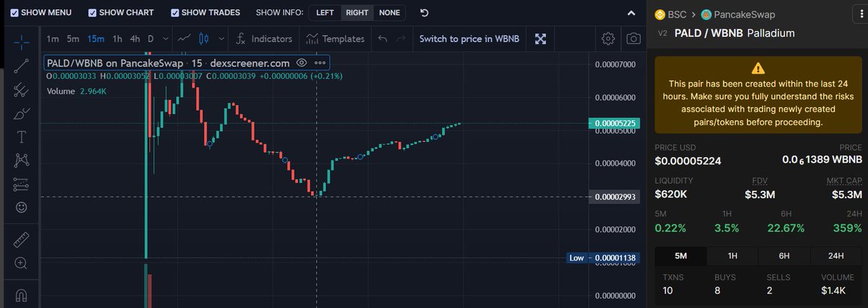
Task: Click the Volume 2.964K legend text
Action: pos(77,91)
